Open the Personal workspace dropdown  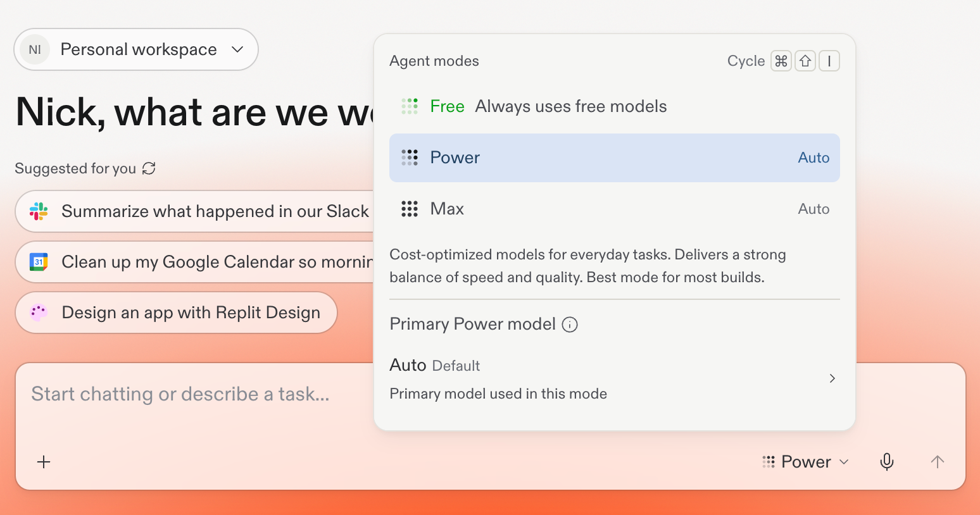coord(136,49)
